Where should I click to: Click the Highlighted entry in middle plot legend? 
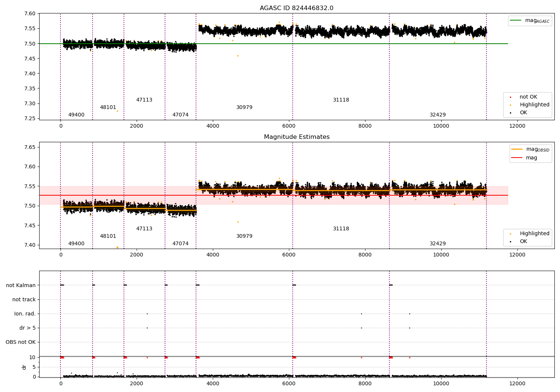[529, 233]
